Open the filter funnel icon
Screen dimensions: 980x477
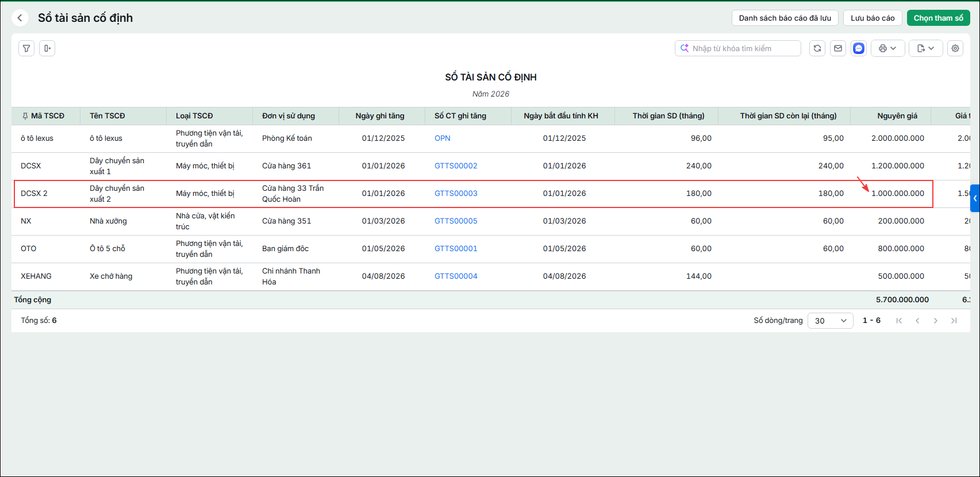(26, 48)
